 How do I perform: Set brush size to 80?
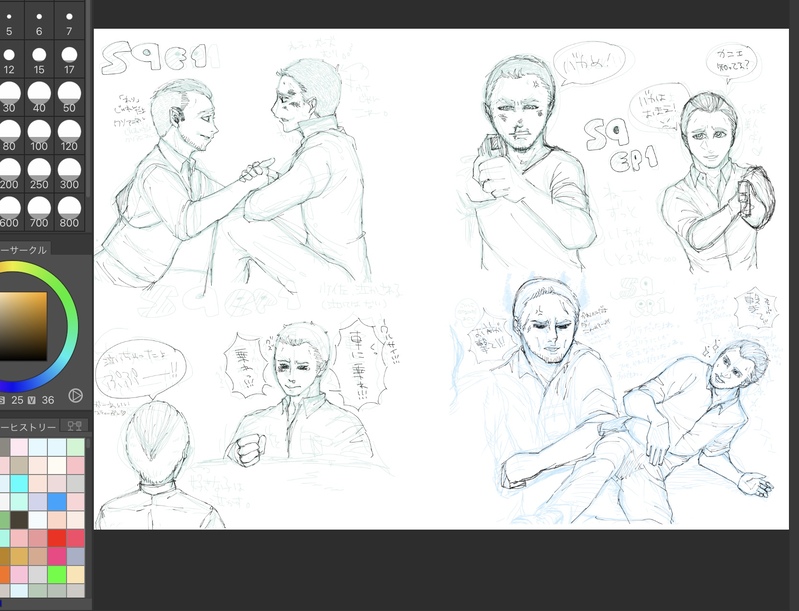[x=10, y=136]
